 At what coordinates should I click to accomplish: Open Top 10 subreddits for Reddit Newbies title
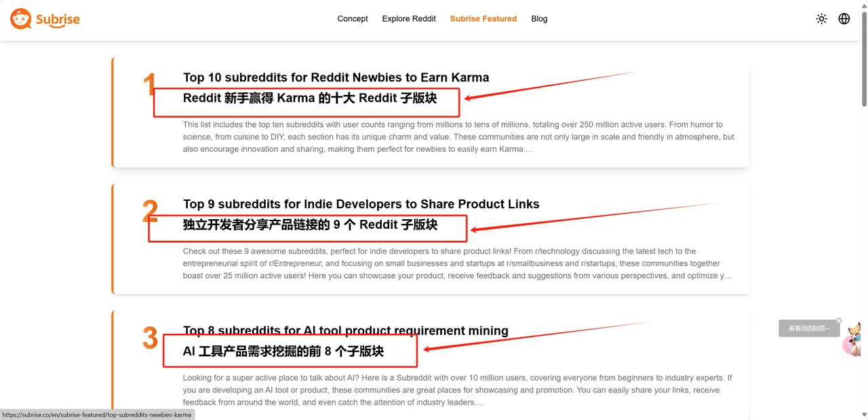336,77
